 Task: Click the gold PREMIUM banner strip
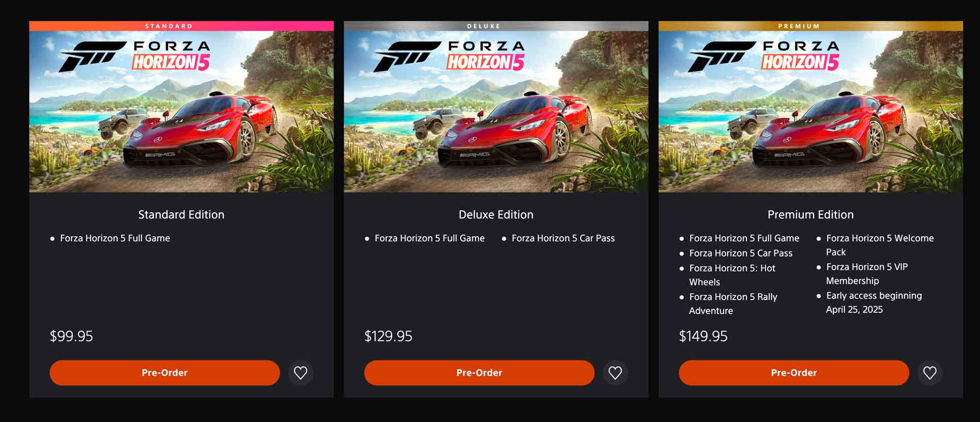coord(810,26)
